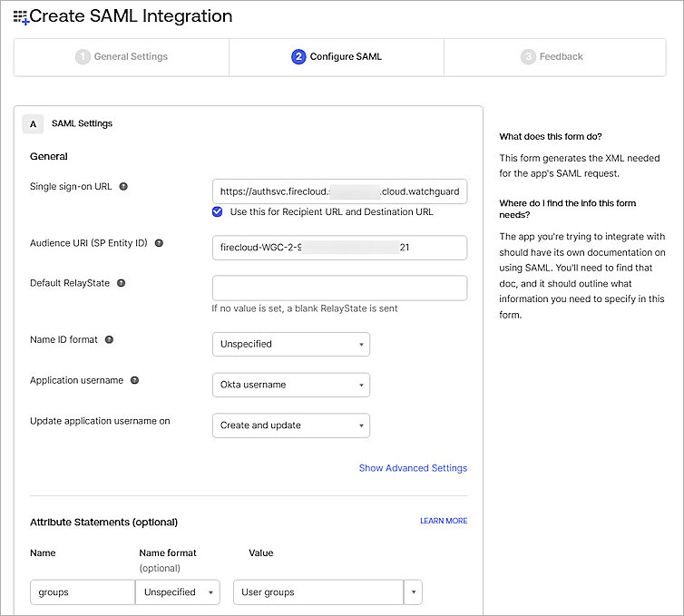Click the 'General' subsection heading

pyautogui.click(x=49, y=157)
